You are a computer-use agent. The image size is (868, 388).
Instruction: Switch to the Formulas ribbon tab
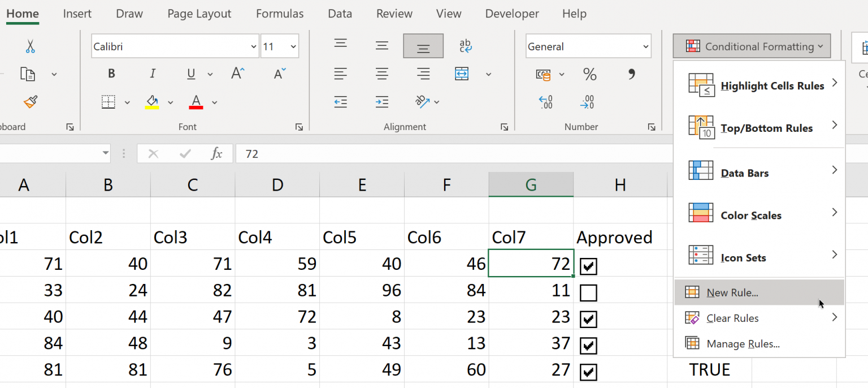(280, 13)
